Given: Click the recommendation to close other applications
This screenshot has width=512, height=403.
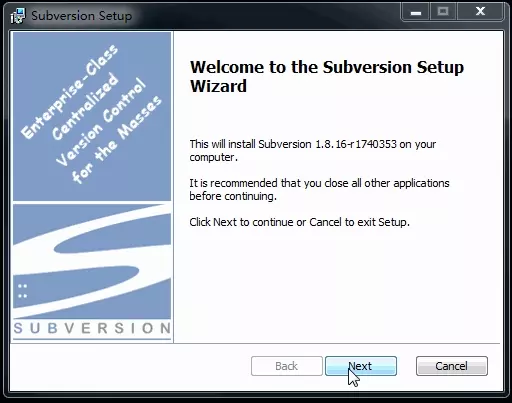Looking at the screenshot, I should pyautogui.click(x=319, y=189).
